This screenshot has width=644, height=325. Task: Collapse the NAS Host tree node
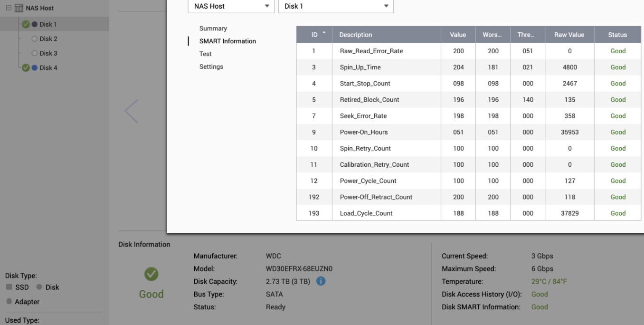coord(9,8)
